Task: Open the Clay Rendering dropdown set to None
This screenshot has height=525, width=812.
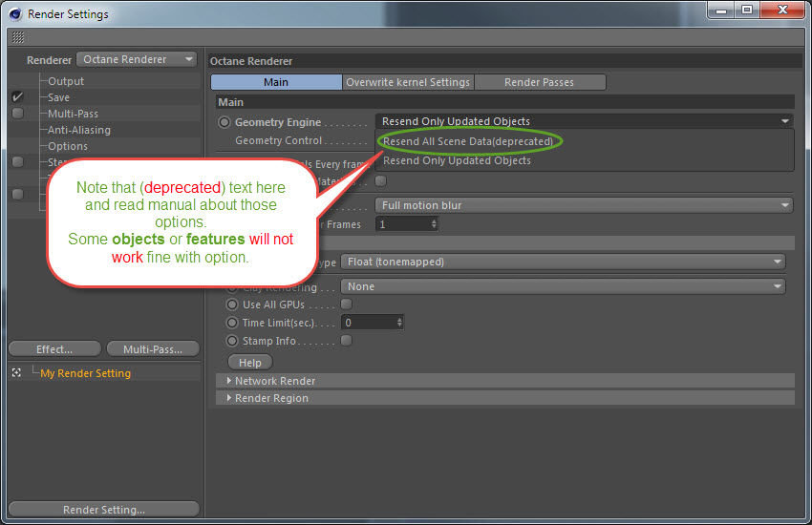Action: click(563, 286)
